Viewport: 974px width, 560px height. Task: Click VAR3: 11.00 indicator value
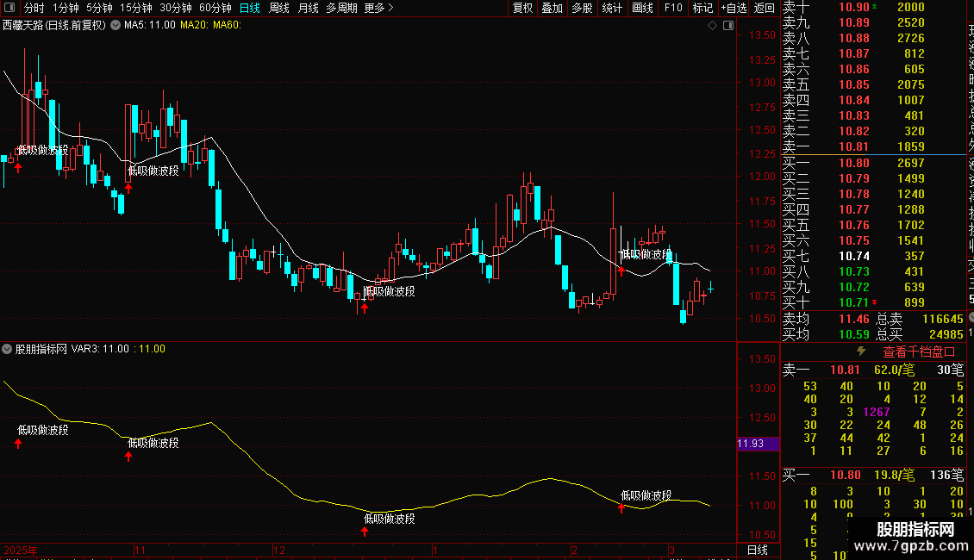[100, 349]
